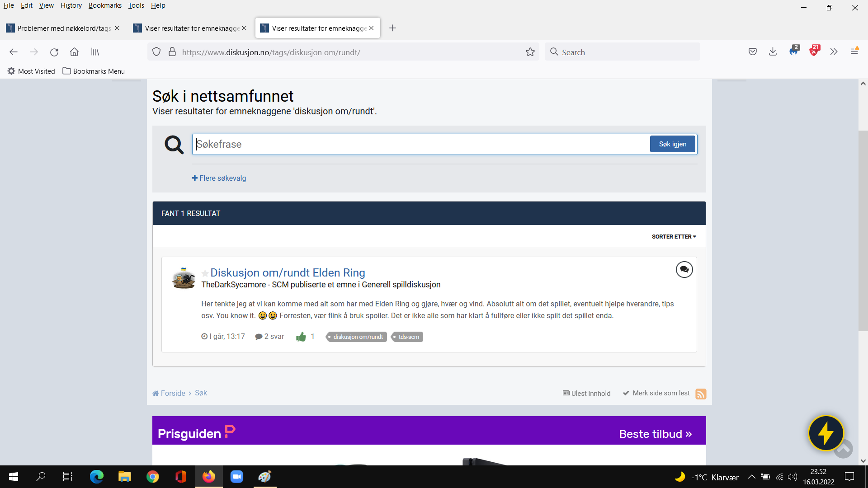The height and width of the screenshot is (488, 868).
Task: Click the yellow lightning bolt floating button
Action: pyautogui.click(x=826, y=433)
